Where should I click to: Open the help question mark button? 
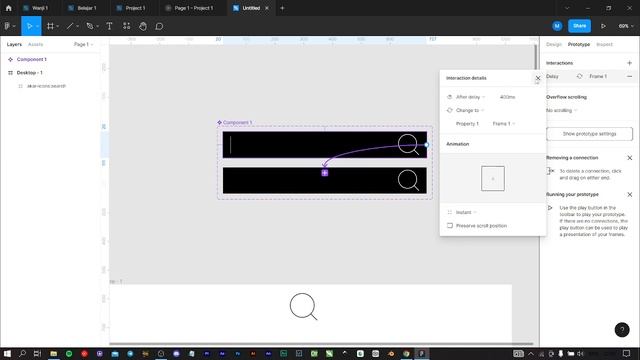click(x=622, y=329)
